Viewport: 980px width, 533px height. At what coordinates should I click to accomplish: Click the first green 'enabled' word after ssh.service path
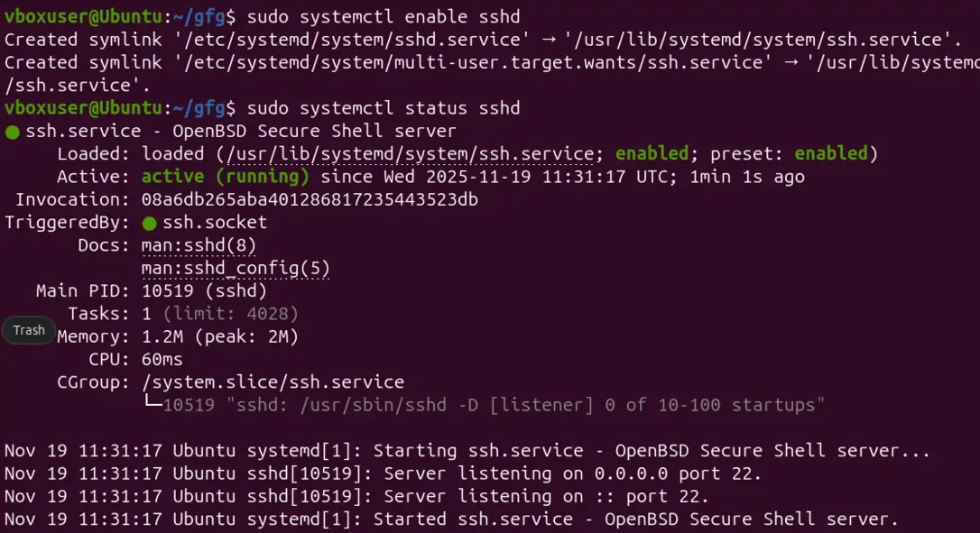pos(652,153)
